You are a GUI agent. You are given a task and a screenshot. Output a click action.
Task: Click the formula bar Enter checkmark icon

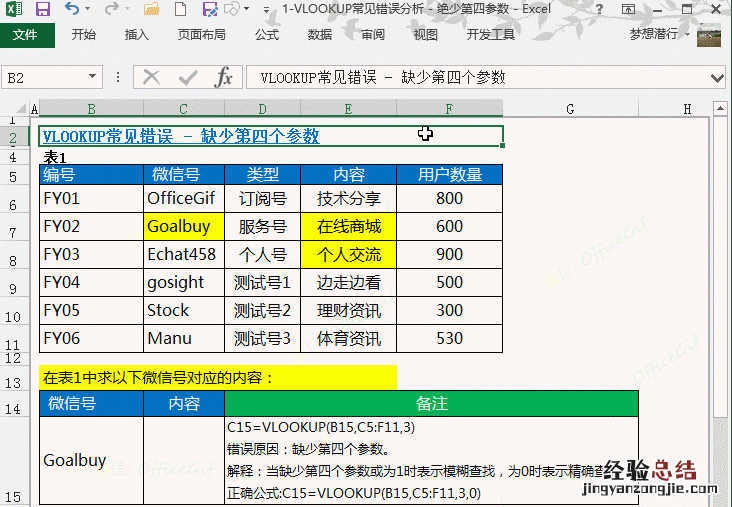[x=187, y=77]
